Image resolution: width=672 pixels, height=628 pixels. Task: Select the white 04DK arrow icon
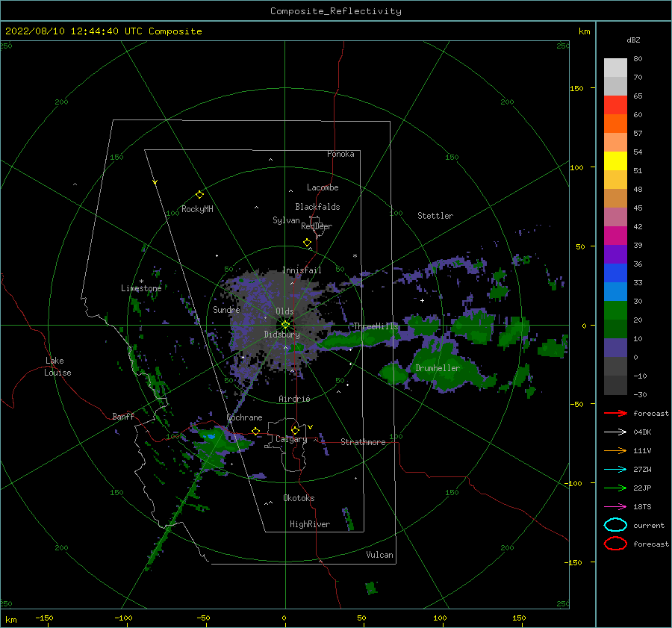point(615,432)
